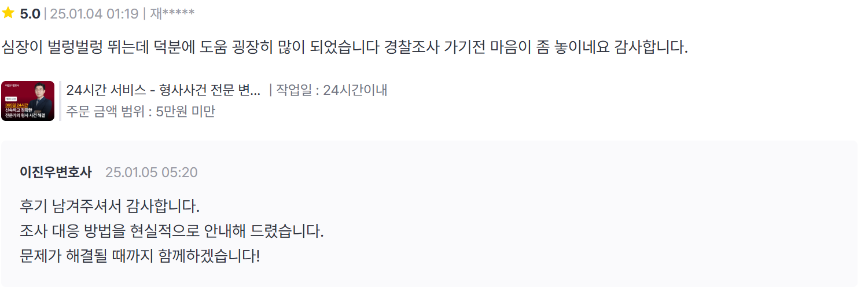
Task: Click the 주문 금액 범위 : 5만원 미만 text
Action: (x=141, y=112)
